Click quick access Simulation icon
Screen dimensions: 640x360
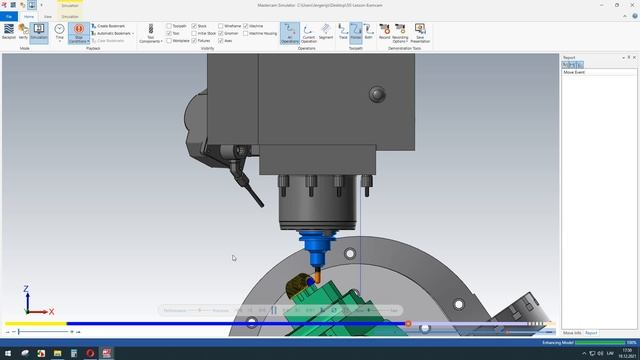(32, 5)
